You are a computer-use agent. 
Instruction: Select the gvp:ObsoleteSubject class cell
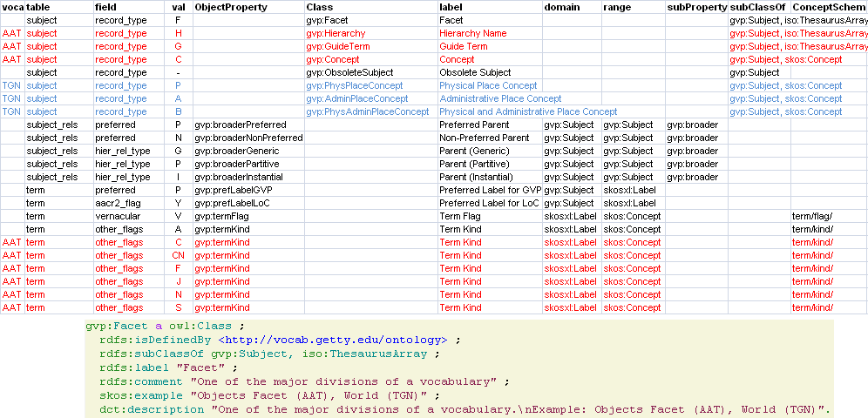(349, 72)
